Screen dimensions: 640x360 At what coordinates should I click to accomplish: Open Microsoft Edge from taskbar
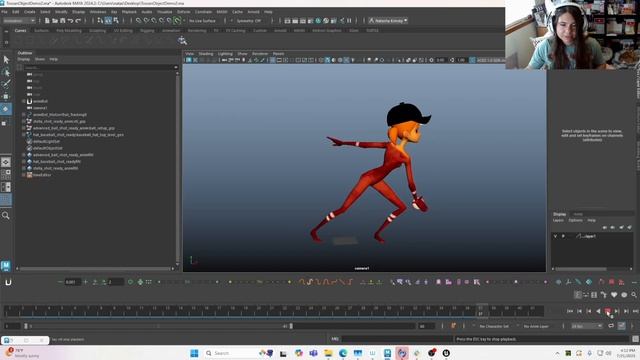click(343, 353)
